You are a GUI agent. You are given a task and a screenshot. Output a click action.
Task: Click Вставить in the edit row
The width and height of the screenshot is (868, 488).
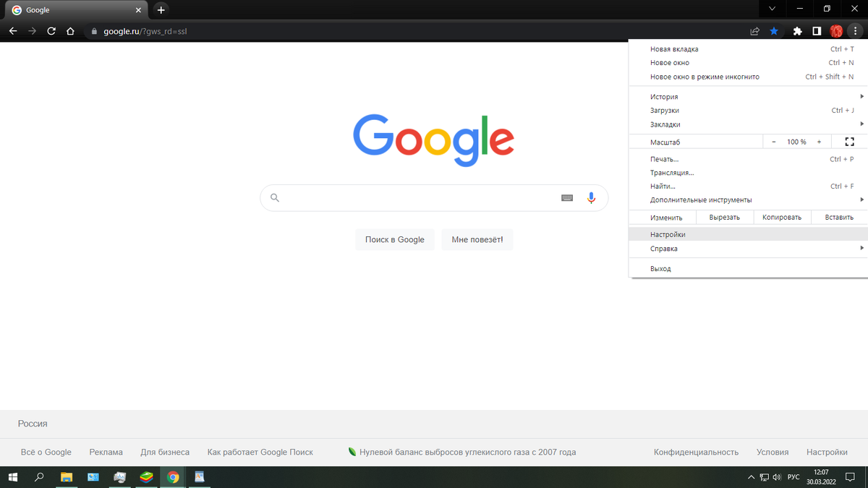tap(839, 217)
